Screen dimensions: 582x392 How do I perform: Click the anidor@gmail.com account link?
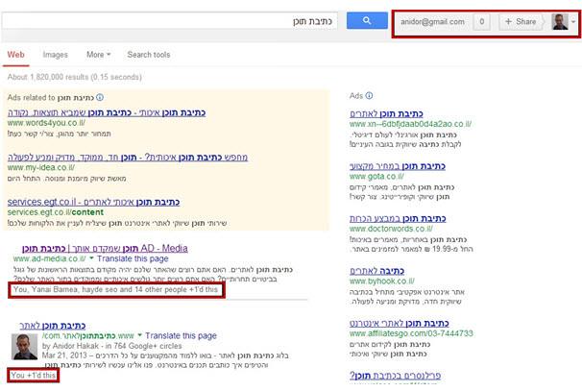point(432,22)
